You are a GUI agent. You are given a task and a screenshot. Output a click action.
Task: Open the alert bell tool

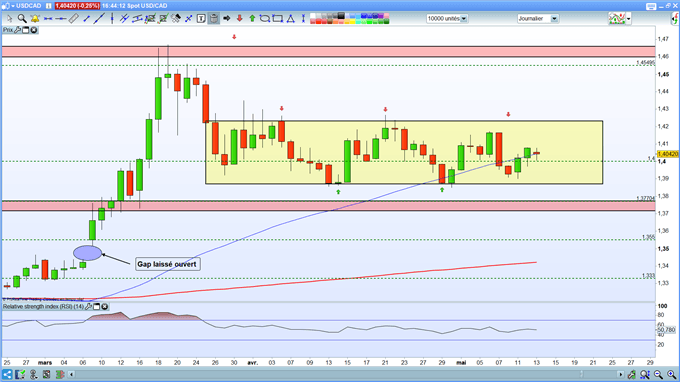tap(35, 19)
